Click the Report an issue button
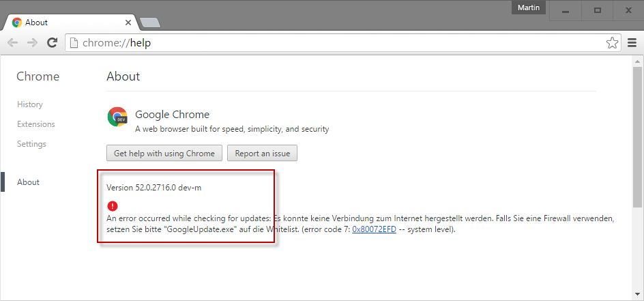 point(263,153)
